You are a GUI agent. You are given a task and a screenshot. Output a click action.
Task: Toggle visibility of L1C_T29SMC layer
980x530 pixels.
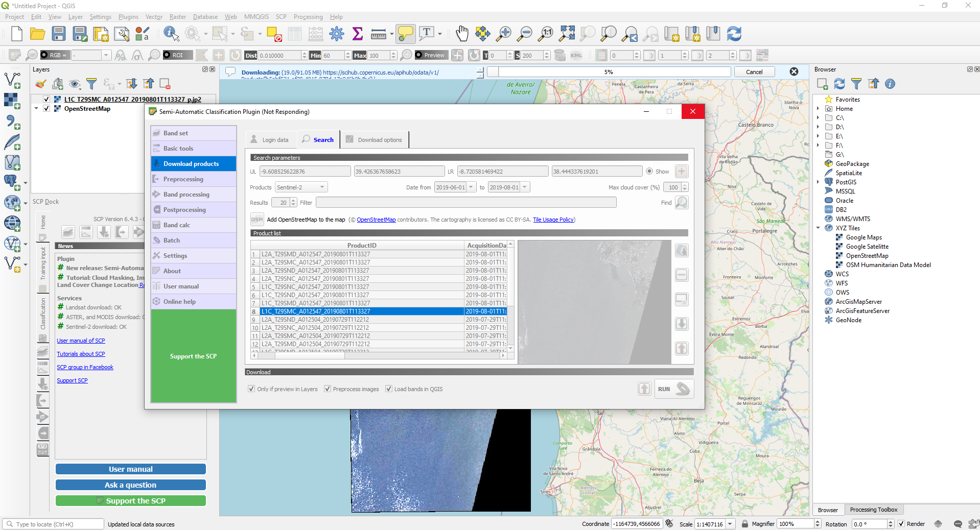tap(46, 100)
